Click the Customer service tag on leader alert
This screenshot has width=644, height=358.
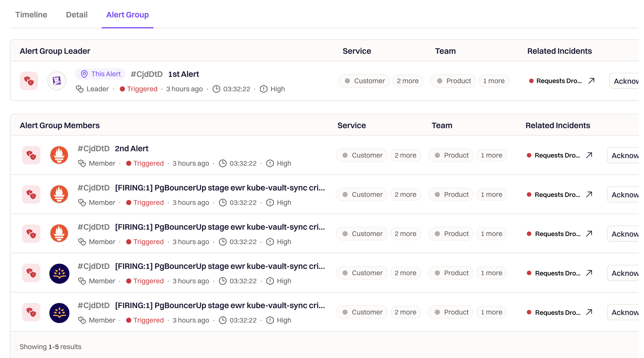point(364,81)
